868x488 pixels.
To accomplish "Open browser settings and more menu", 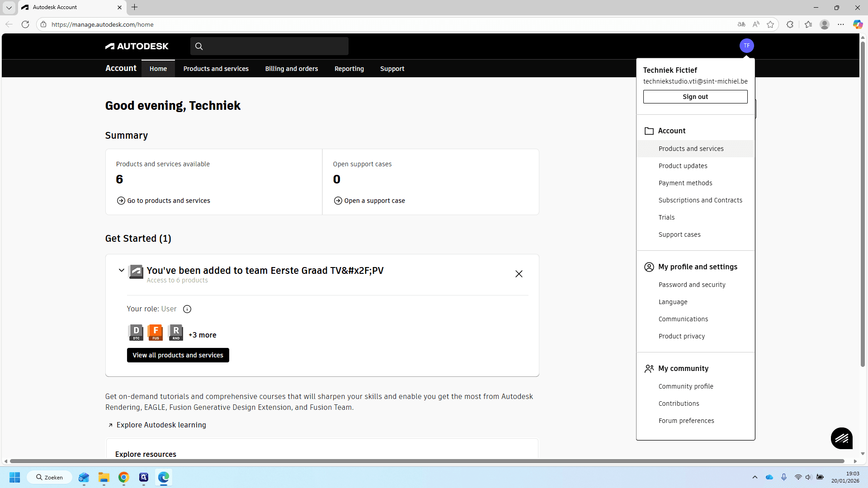I will pos(841,24).
